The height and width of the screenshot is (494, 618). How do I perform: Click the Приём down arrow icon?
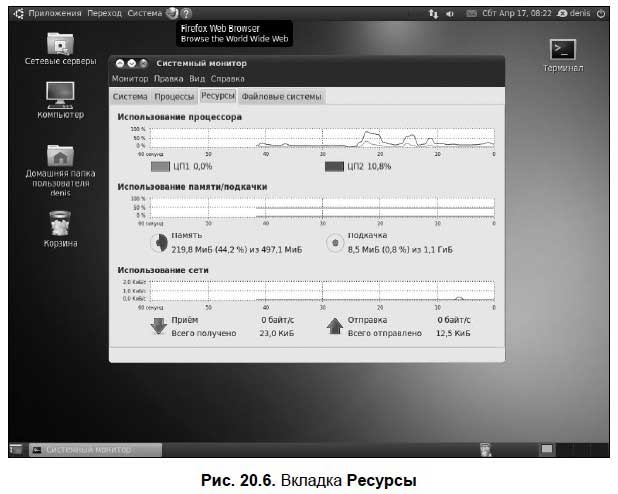[x=159, y=326]
